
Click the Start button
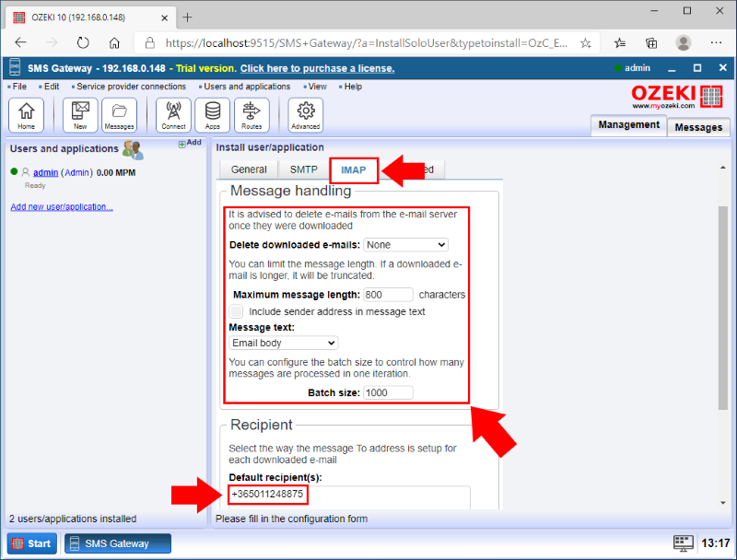tap(32, 543)
